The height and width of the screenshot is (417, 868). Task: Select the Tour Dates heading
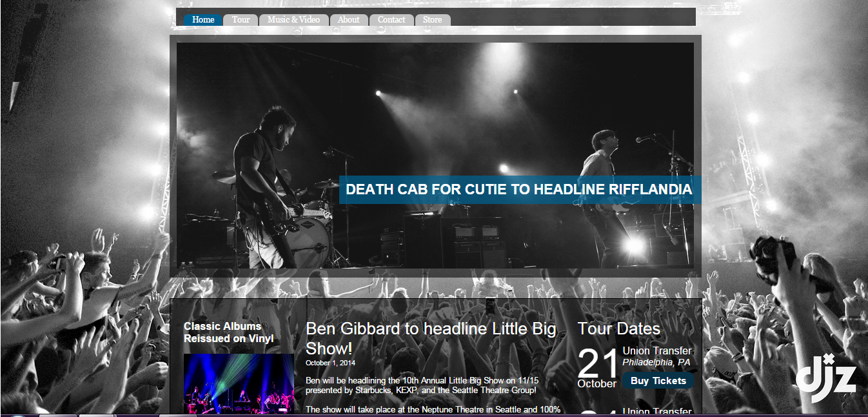pyautogui.click(x=618, y=329)
